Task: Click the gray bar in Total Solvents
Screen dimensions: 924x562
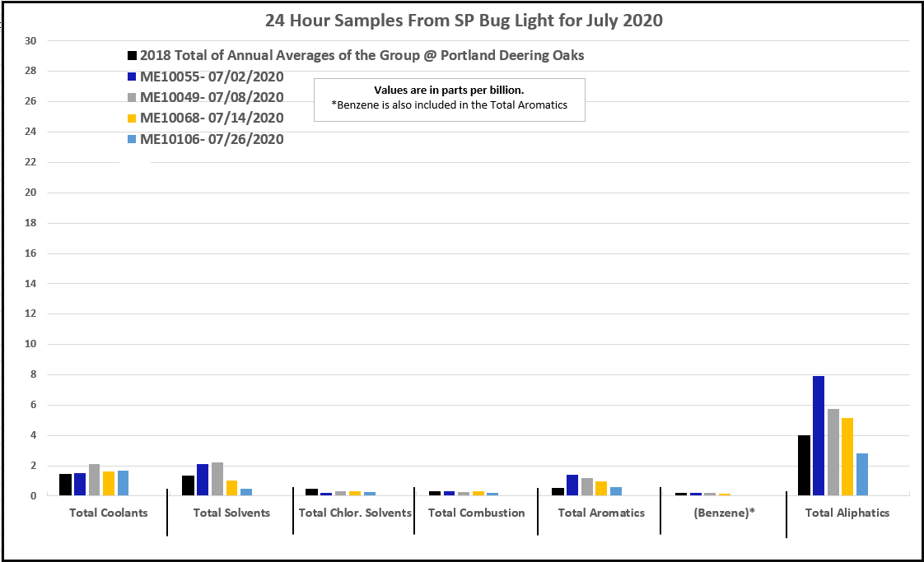Action: pos(217,479)
